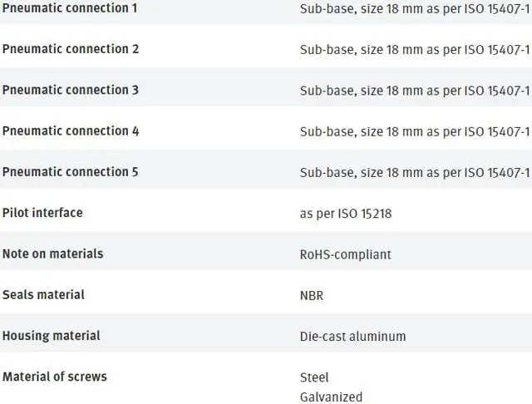532x404 pixels.
Task: Select the Die-cast aluminum value
Action: [x=352, y=337]
